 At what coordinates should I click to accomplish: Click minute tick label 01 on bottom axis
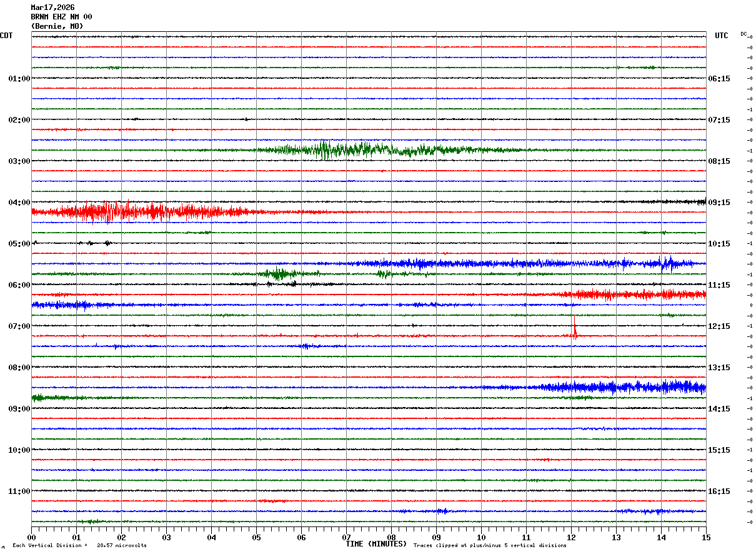pyautogui.click(x=76, y=537)
